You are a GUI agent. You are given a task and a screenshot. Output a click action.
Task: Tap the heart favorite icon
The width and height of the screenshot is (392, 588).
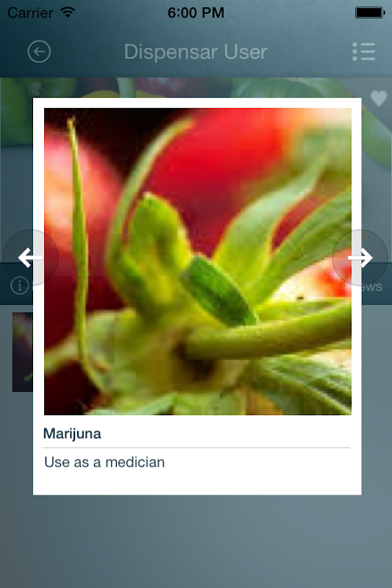(x=379, y=98)
